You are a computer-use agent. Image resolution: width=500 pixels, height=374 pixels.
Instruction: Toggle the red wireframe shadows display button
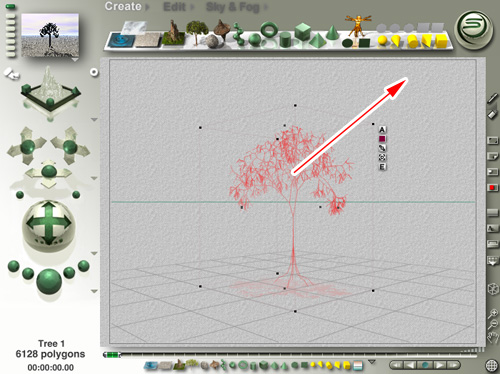click(x=492, y=188)
